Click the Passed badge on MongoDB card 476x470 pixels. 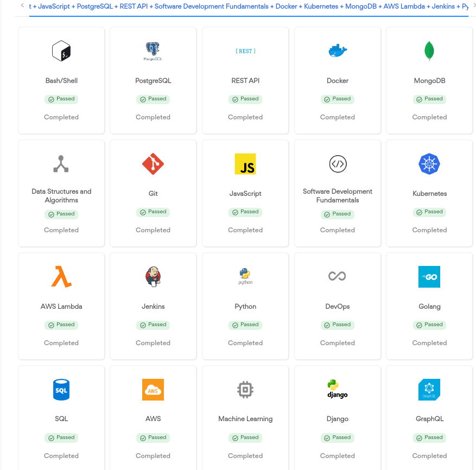(429, 99)
